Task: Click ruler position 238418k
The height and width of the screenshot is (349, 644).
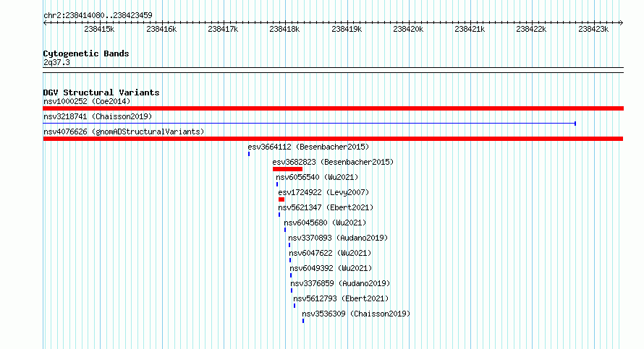Action: click(284, 29)
